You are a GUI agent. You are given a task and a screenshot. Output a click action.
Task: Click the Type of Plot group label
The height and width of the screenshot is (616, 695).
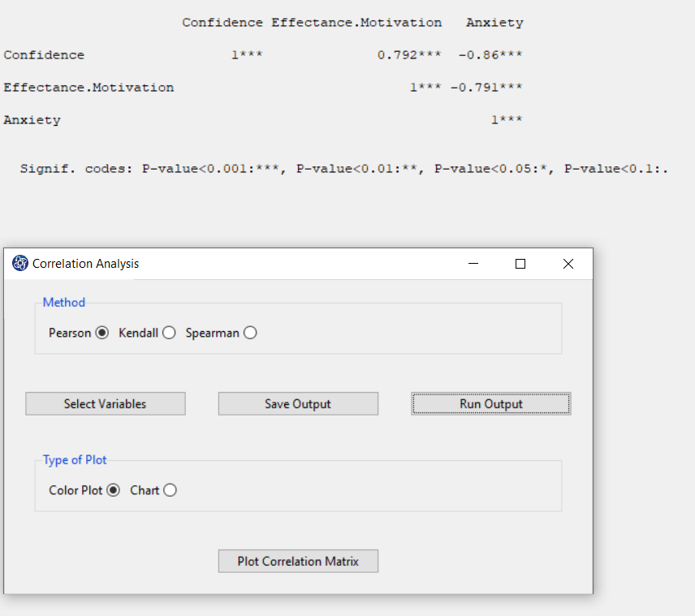point(75,460)
